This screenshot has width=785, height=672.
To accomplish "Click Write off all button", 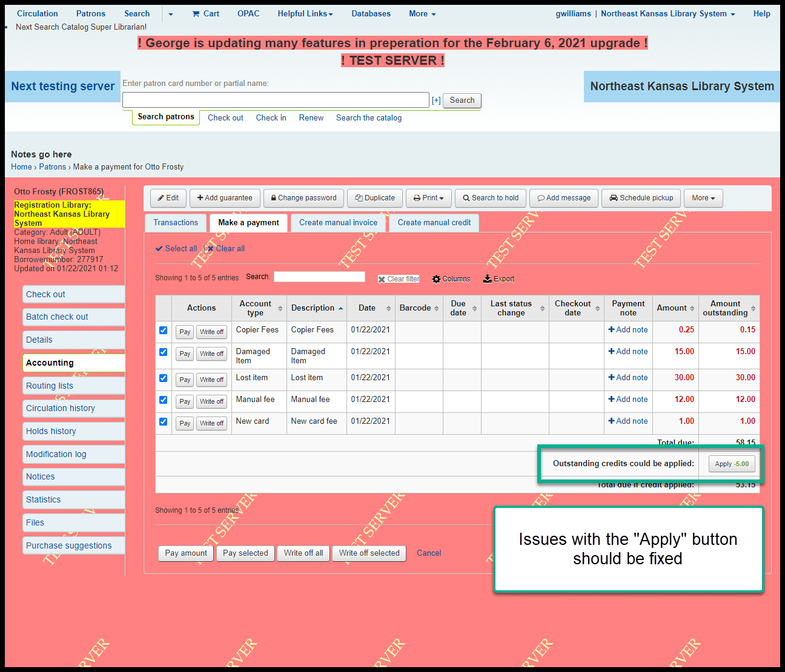I will pyautogui.click(x=303, y=553).
